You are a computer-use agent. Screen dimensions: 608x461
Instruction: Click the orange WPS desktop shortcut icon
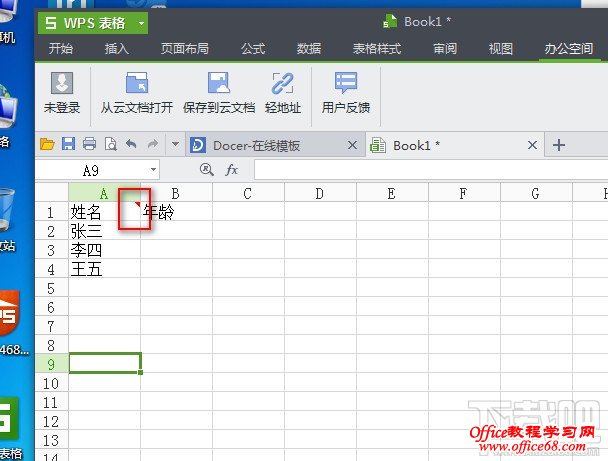[x=9, y=313]
